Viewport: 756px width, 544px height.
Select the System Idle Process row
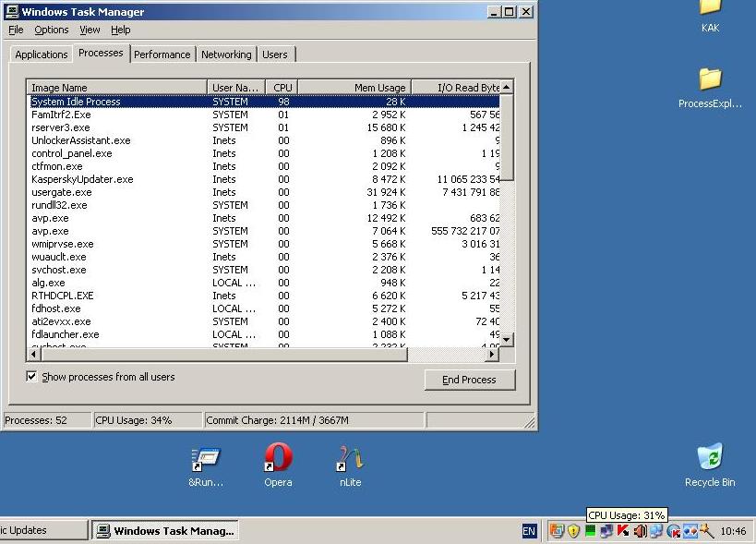pyautogui.click(x=263, y=102)
